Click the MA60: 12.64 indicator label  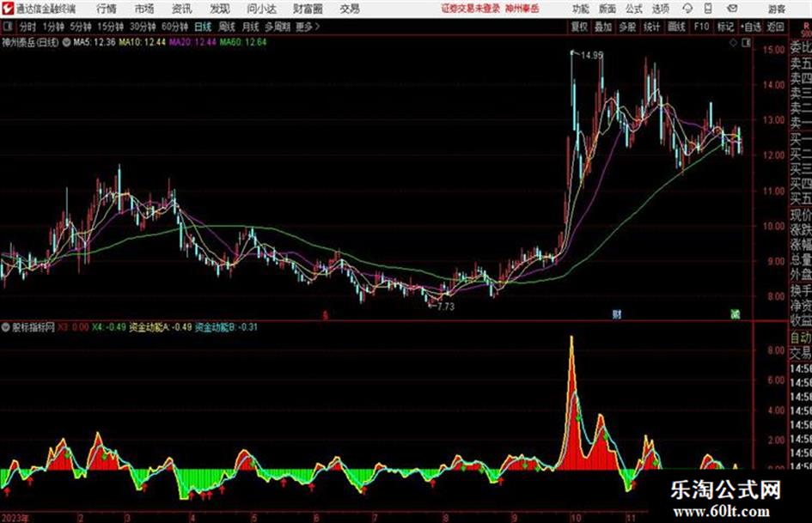click(x=243, y=42)
